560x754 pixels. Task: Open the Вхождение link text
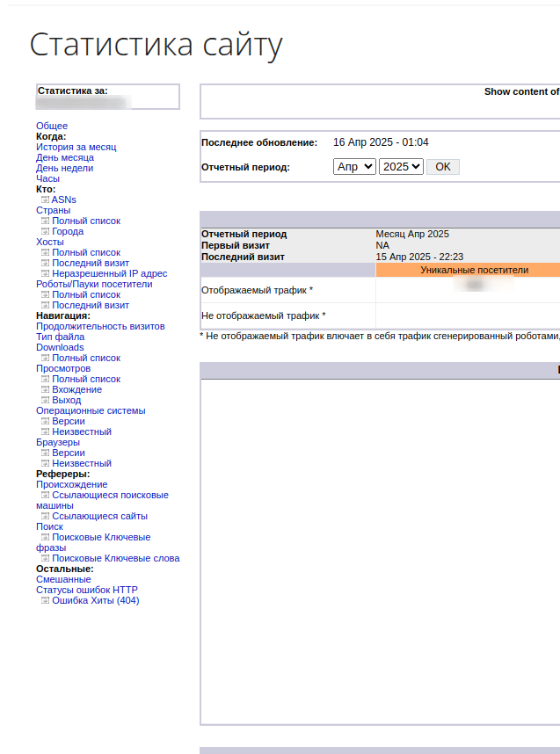pos(77,389)
